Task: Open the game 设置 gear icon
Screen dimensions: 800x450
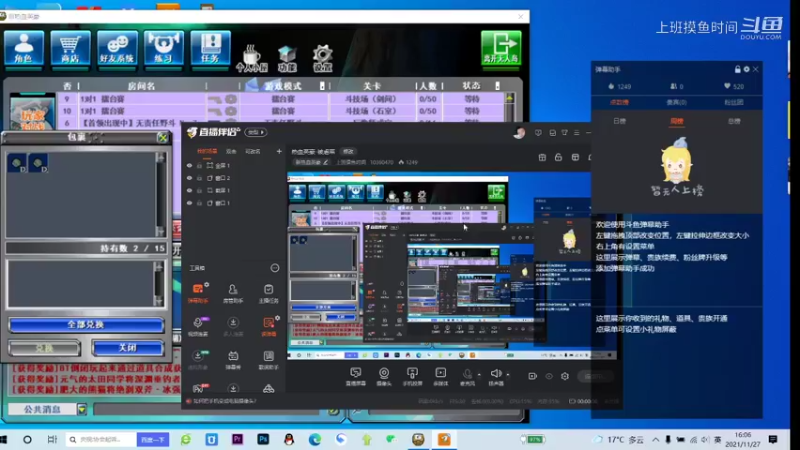Action: coord(322,58)
